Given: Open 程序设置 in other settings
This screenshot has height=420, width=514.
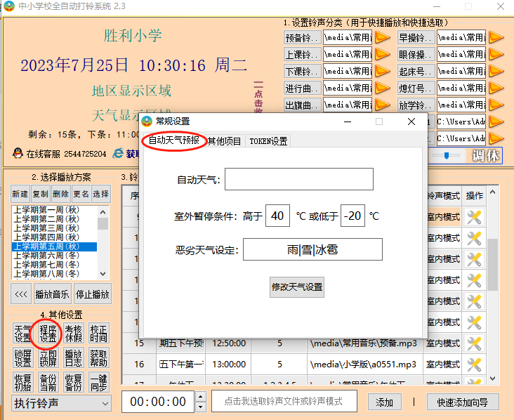Looking at the screenshot, I should pyautogui.click(x=48, y=334).
